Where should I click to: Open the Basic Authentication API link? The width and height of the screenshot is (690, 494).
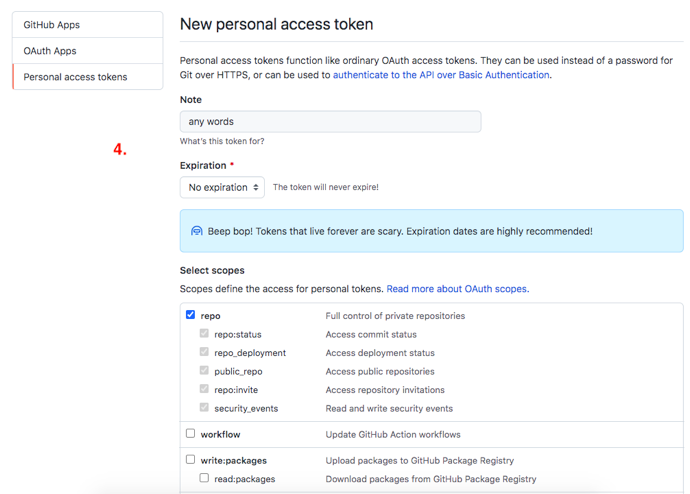coord(441,75)
